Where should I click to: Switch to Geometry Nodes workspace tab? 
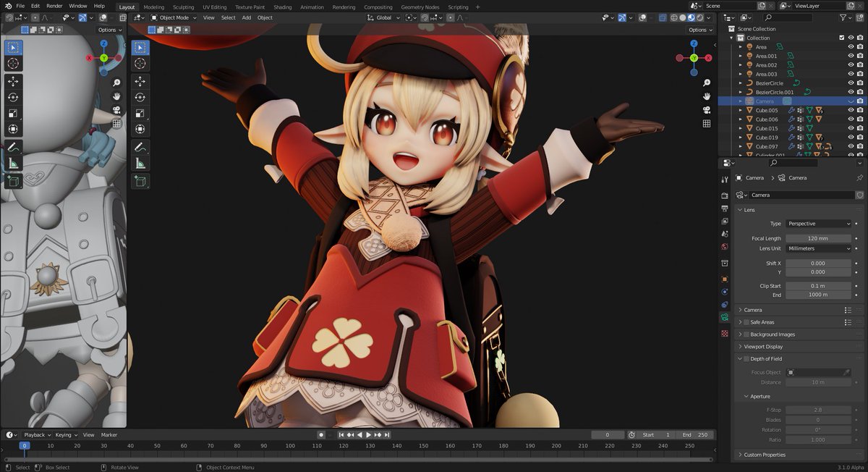[420, 7]
